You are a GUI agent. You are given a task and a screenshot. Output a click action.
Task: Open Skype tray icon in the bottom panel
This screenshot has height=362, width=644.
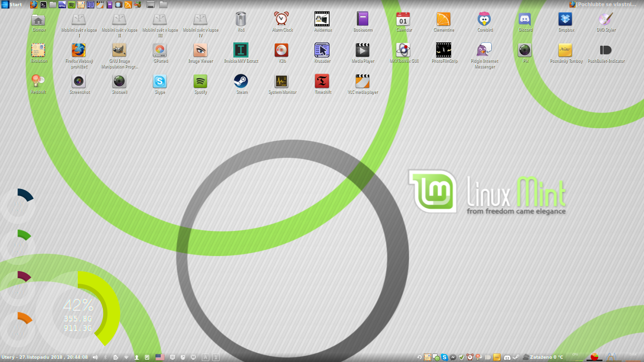tap(444, 357)
